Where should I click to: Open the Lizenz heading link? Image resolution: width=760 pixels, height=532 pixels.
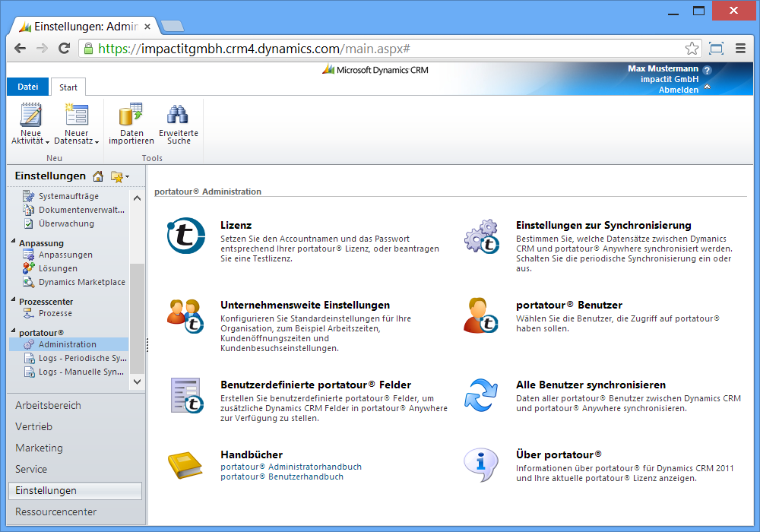coord(236,225)
